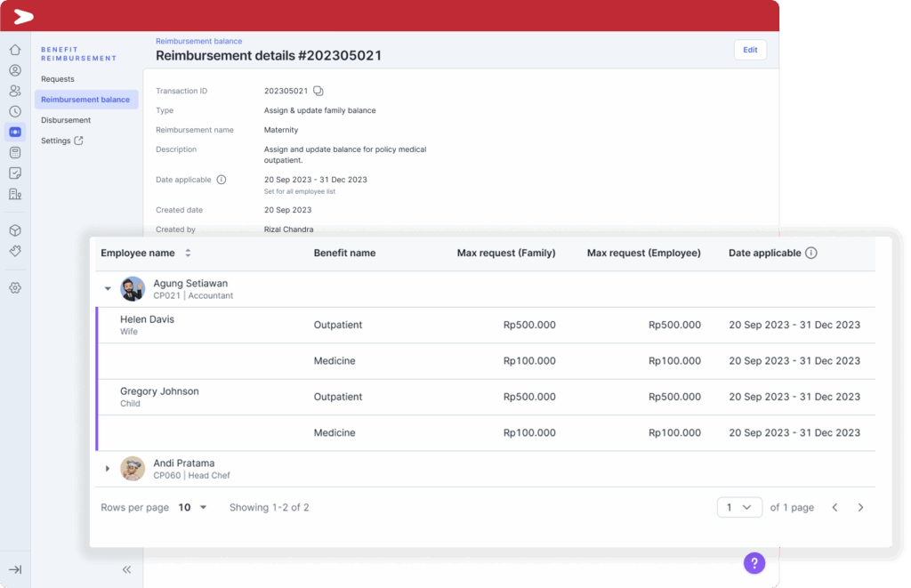Click 'Assign & update family balance' type value
911x588 pixels.
(319, 110)
